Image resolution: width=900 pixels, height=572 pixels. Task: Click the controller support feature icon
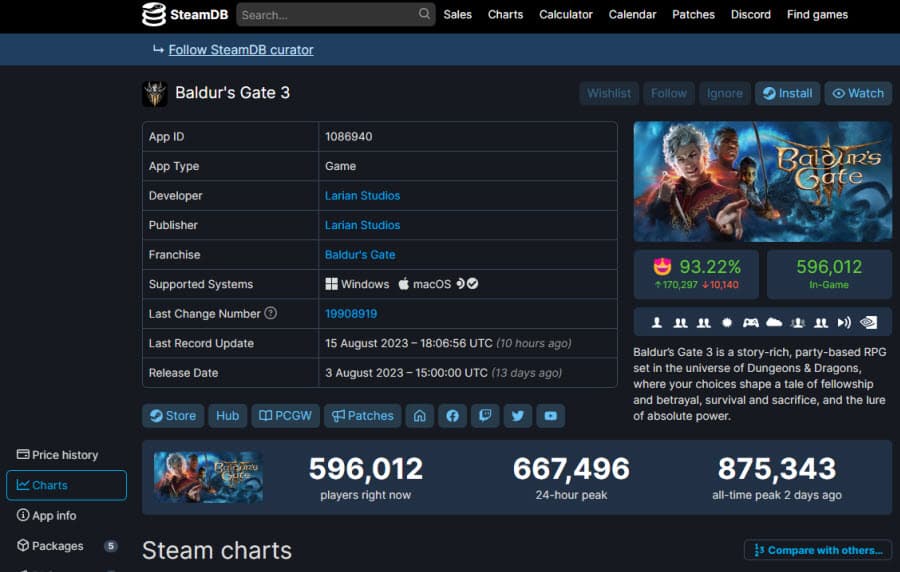point(750,322)
